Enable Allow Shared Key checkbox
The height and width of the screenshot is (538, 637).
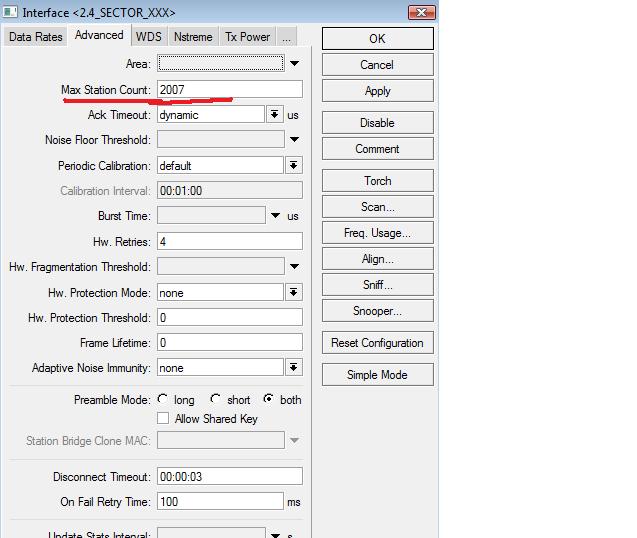pos(163,418)
